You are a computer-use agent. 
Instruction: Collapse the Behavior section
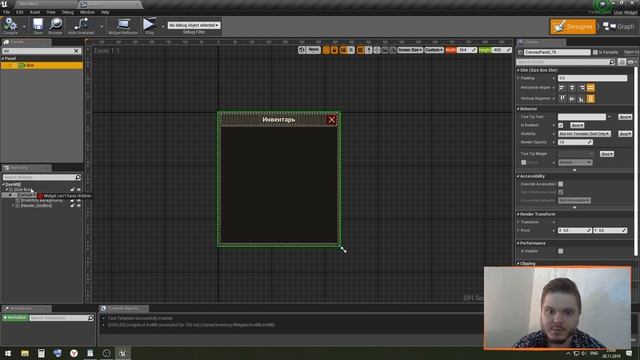coord(518,109)
